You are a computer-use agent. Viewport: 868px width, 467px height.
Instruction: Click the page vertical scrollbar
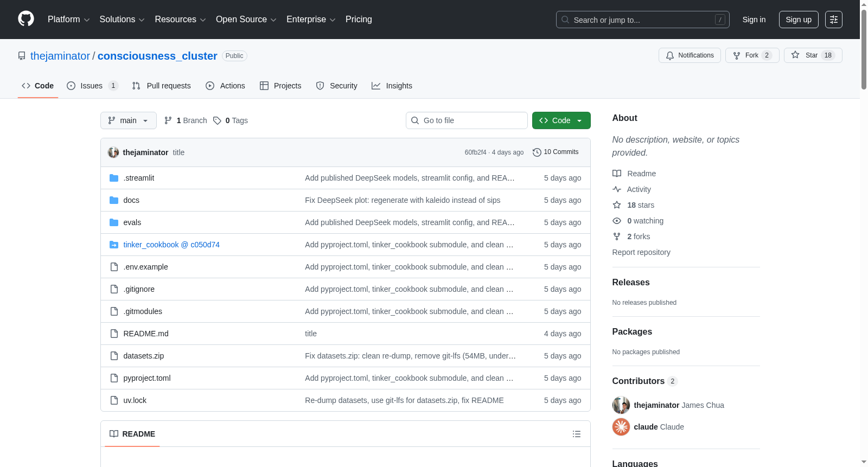864,49
